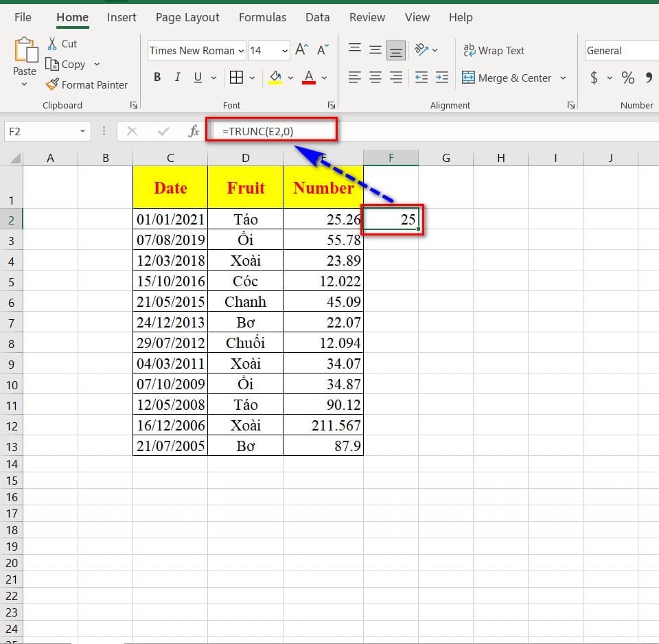Screen dimensions: 659x644
Task: Click the Insert Function fx icon
Action: point(194,132)
